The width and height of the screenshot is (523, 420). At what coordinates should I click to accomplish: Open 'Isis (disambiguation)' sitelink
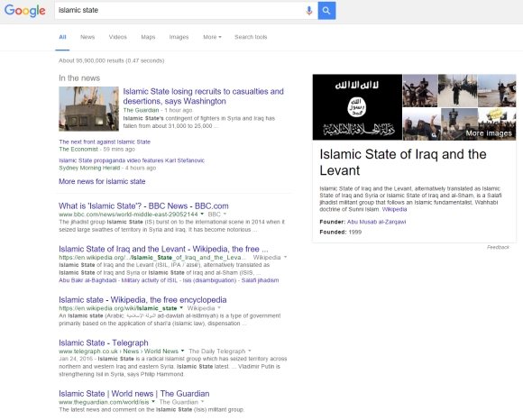coord(210,280)
